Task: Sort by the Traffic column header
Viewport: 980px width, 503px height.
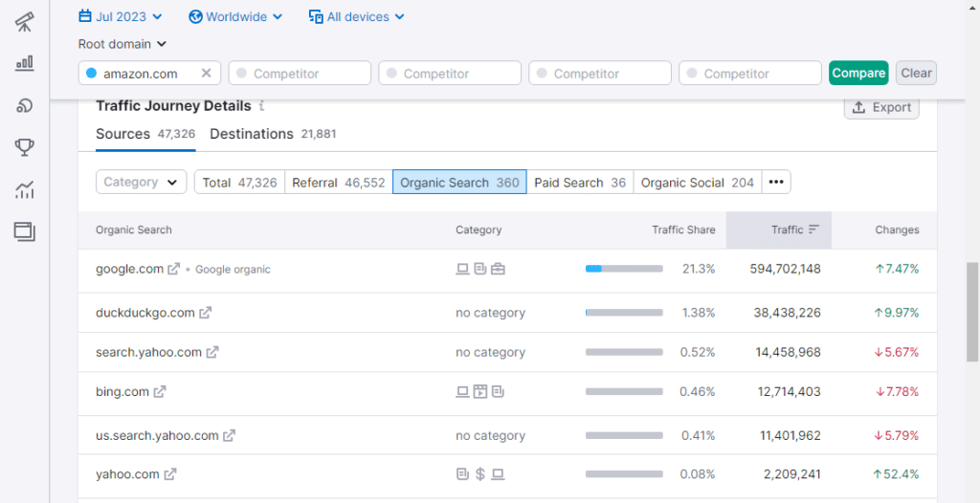Action: tap(779, 230)
